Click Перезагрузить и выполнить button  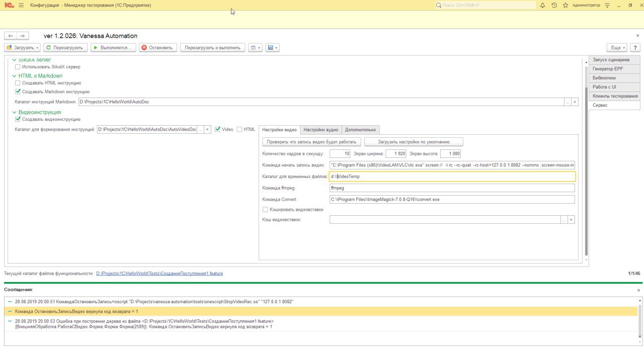coord(212,48)
